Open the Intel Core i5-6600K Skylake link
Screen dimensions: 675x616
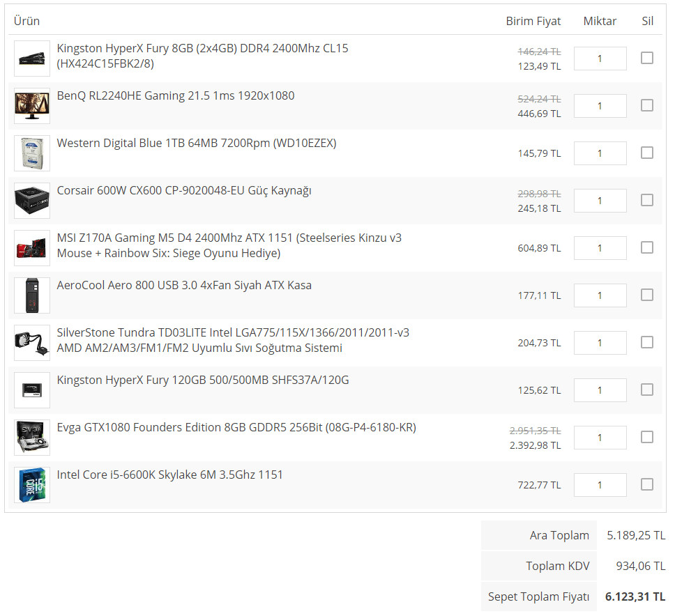(x=169, y=475)
